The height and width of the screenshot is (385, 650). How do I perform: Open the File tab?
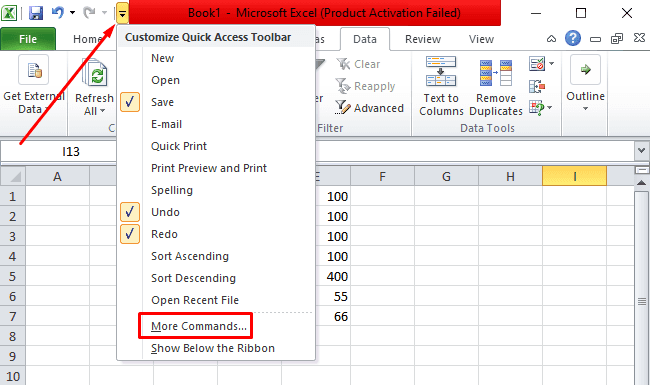point(28,39)
